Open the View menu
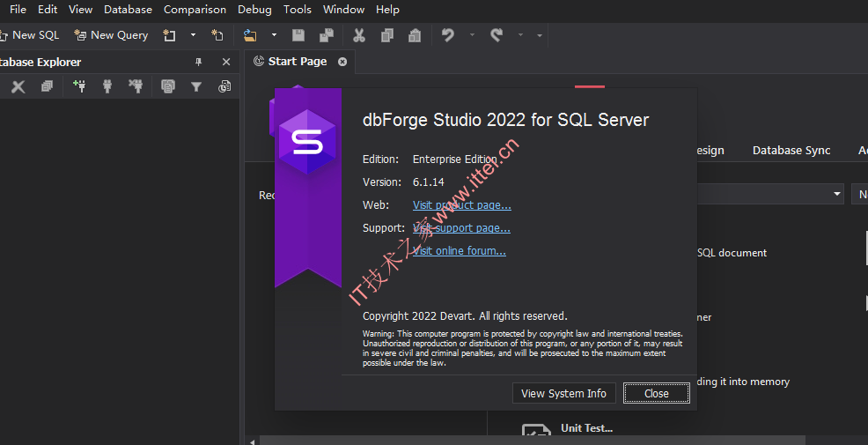The image size is (868, 445). (81, 10)
